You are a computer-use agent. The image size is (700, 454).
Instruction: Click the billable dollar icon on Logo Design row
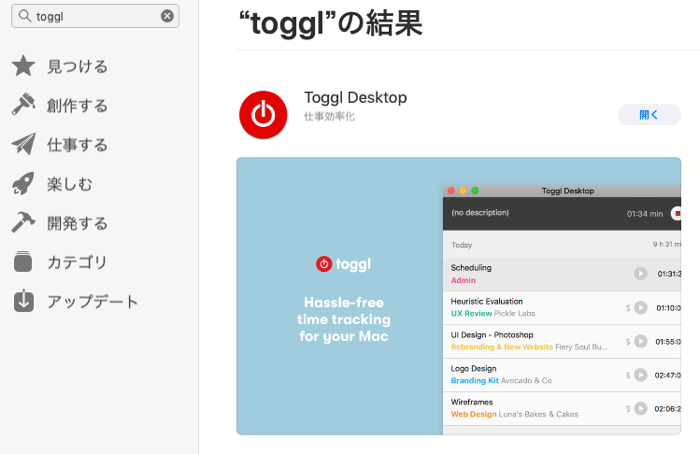[628, 375]
